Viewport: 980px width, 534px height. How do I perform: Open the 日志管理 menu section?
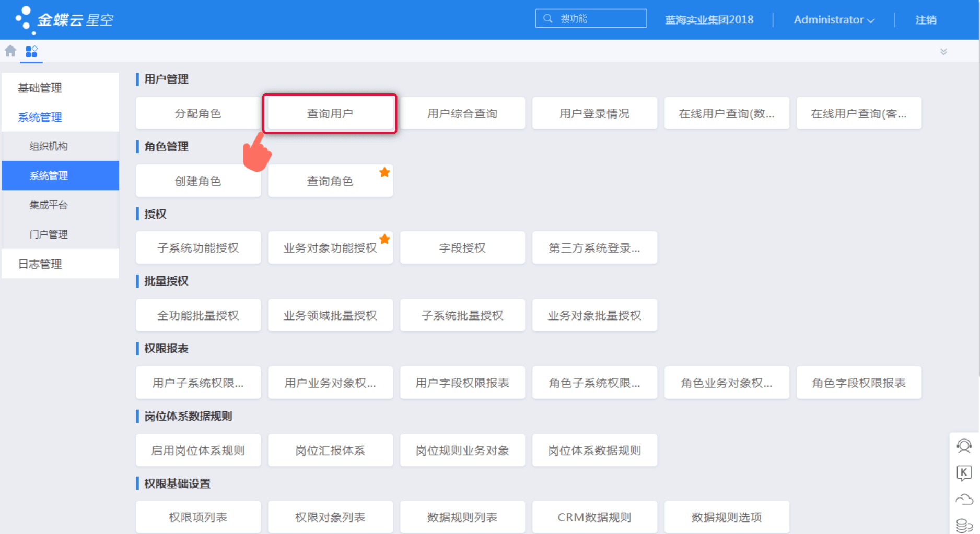tap(40, 264)
